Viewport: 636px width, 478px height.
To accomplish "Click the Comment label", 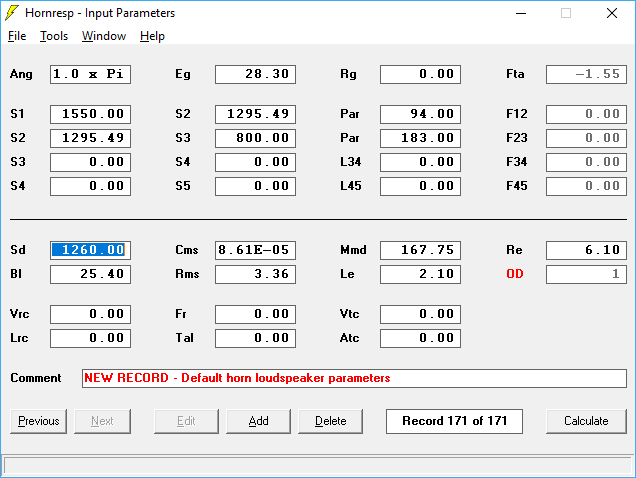I will coord(36,378).
